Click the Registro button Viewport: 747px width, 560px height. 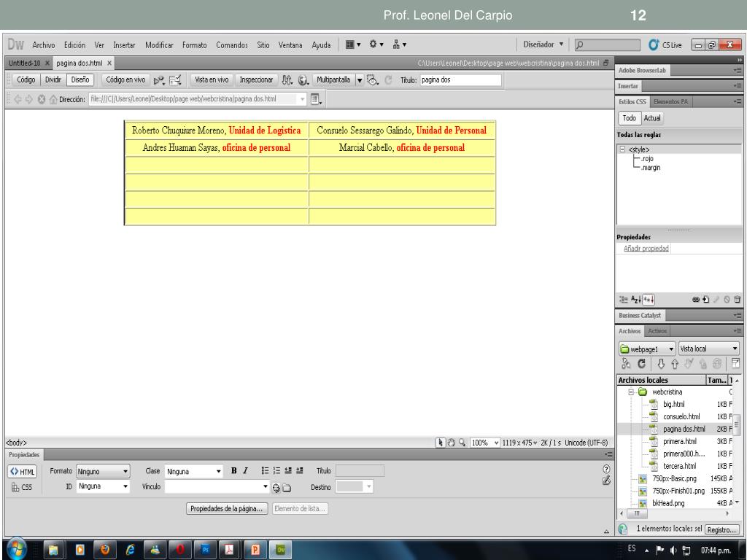[x=721, y=529]
